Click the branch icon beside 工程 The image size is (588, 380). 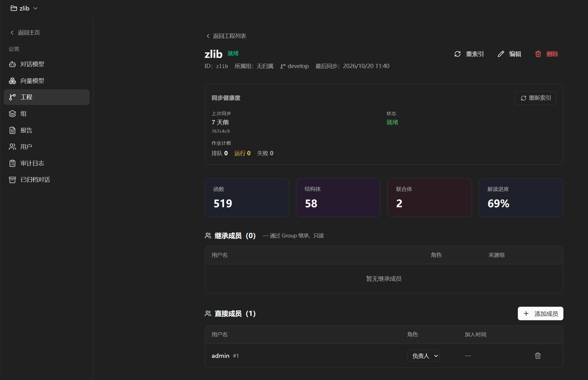pos(12,97)
